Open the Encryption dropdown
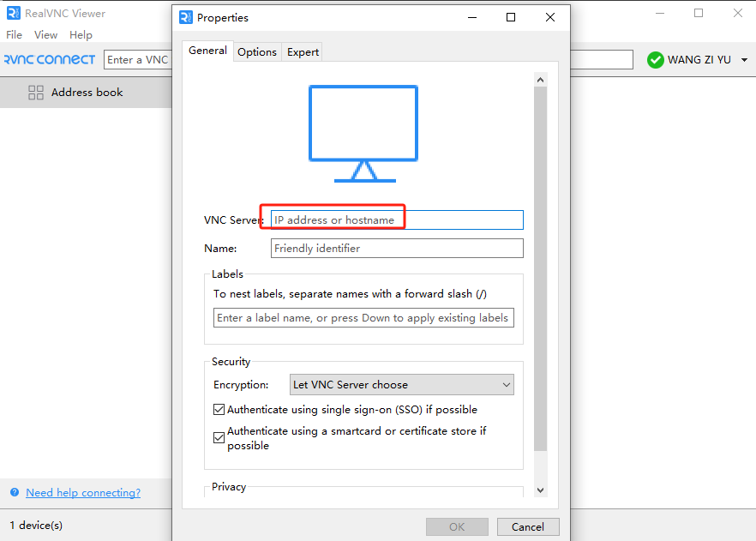 (402, 385)
